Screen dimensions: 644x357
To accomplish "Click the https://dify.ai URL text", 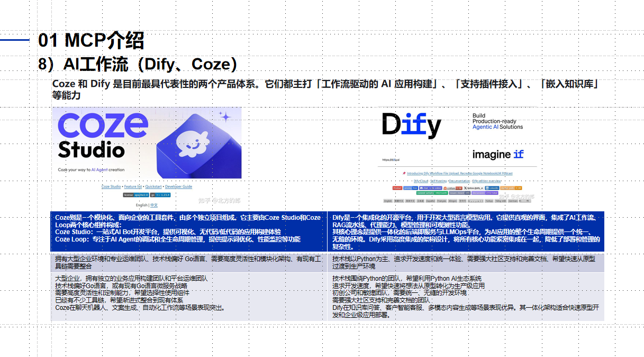I will coord(391,159).
